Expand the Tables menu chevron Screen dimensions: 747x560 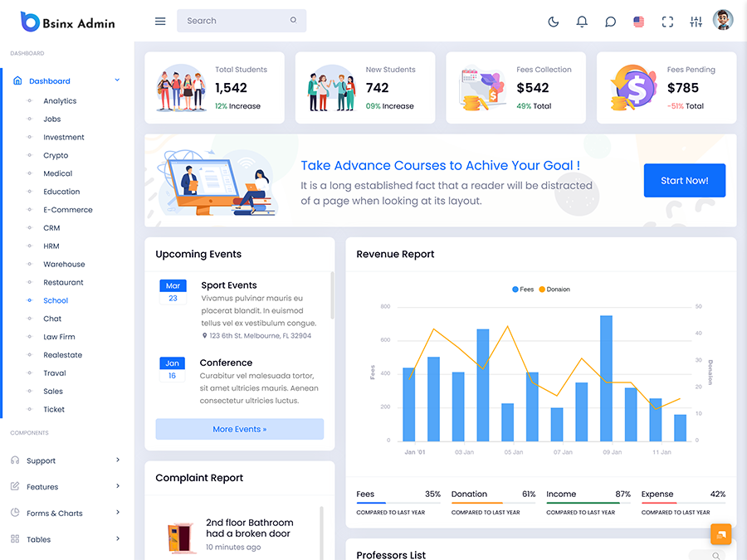[x=118, y=538]
